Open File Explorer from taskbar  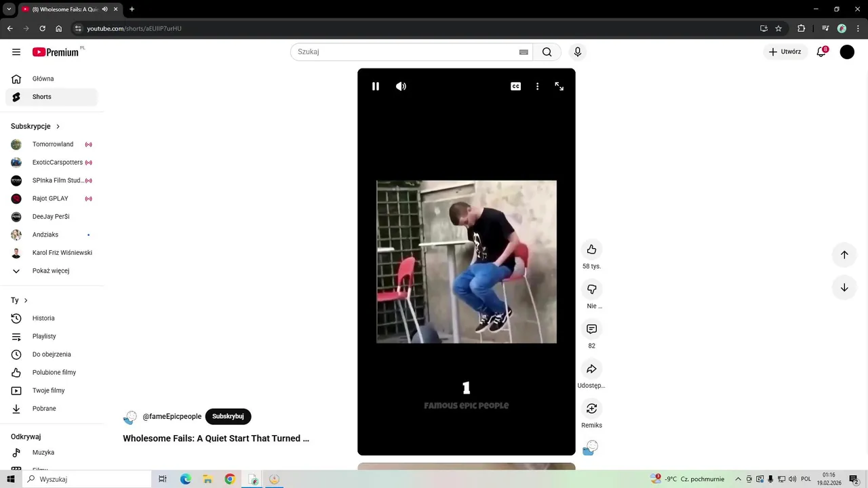pyautogui.click(x=208, y=479)
